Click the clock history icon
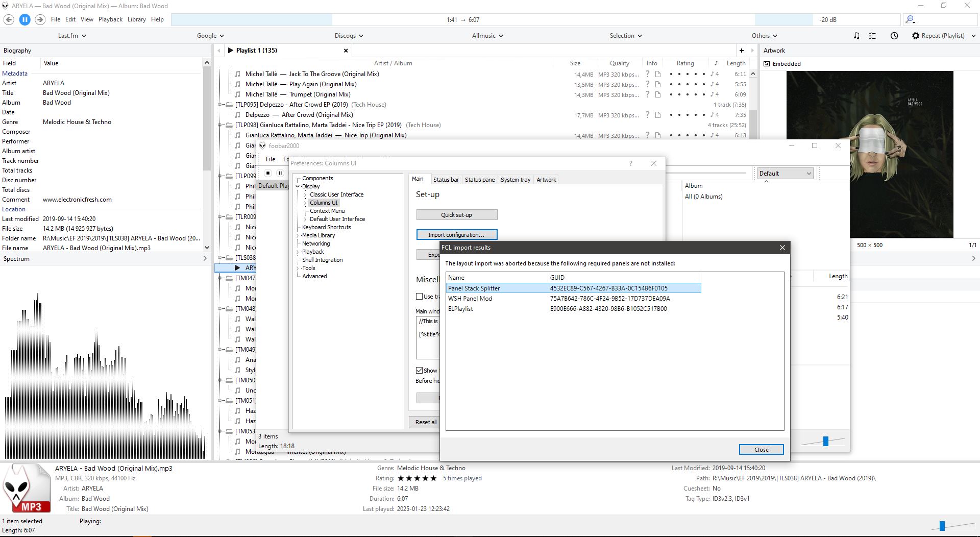The image size is (980, 537). coord(894,36)
